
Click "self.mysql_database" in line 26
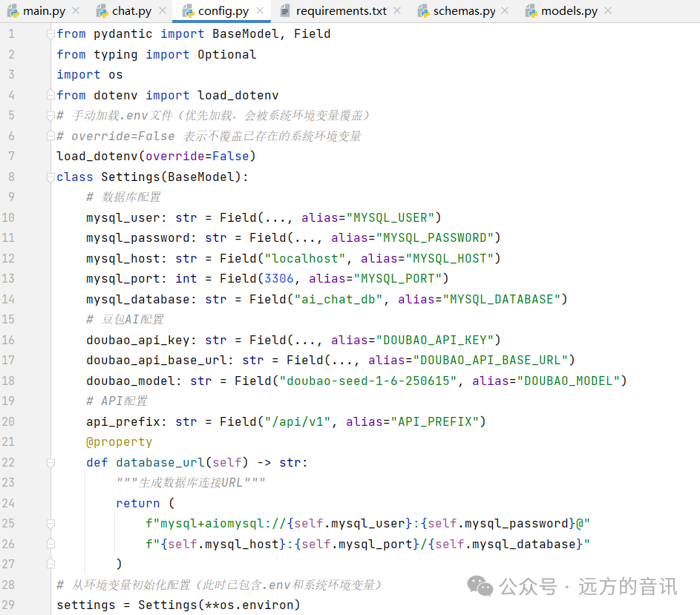505,544
